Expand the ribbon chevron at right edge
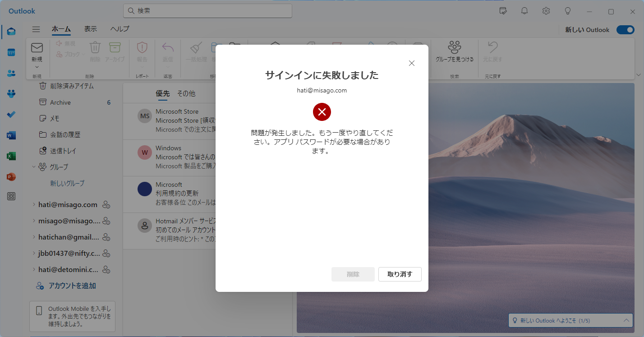The image size is (644, 337). click(x=639, y=74)
